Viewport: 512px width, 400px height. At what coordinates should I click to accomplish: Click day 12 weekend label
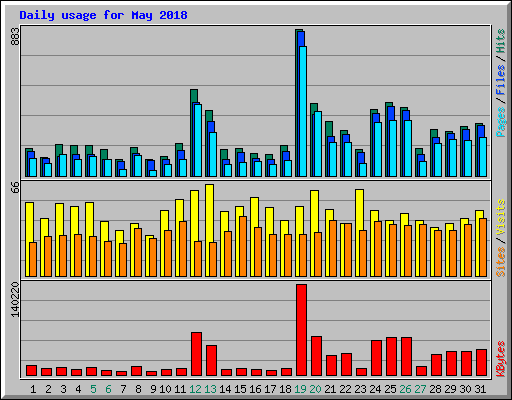[196, 389]
